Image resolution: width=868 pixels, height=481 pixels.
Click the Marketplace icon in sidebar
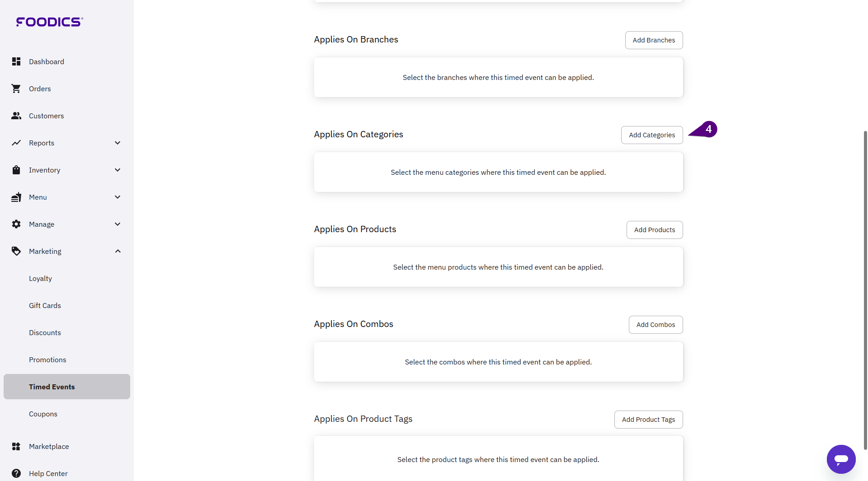coord(16,446)
